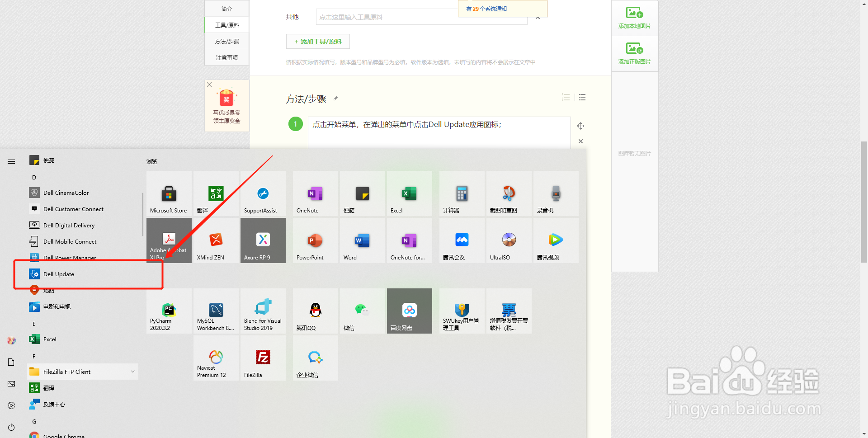The image size is (868, 438).
Task: Open Dell Mobile Connect from app list
Action: [x=83, y=241]
